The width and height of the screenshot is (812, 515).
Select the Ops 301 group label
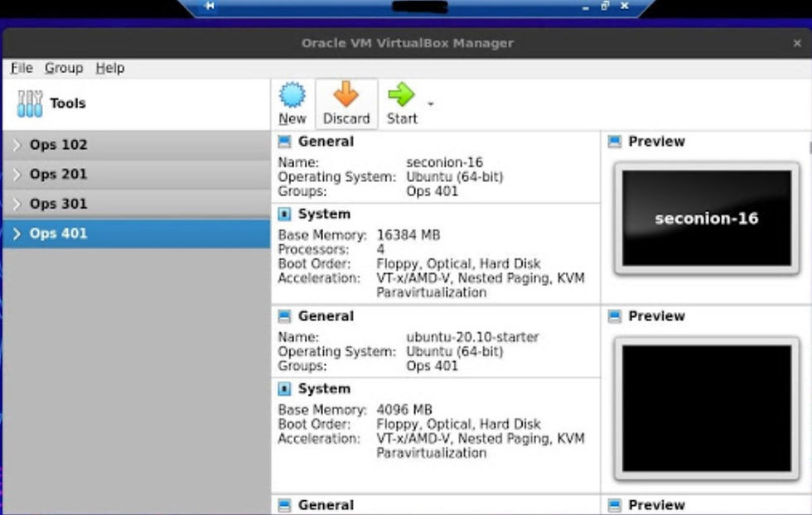pos(59,204)
